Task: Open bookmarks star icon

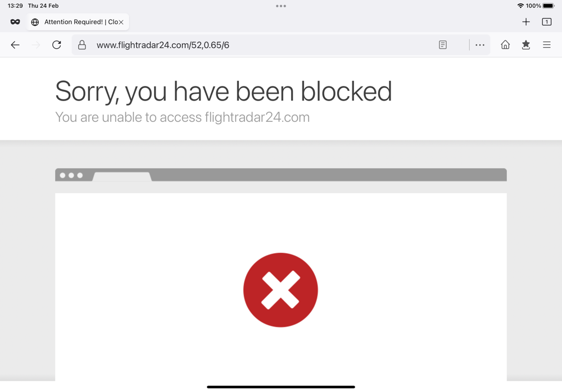Action: click(x=526, y=44)
